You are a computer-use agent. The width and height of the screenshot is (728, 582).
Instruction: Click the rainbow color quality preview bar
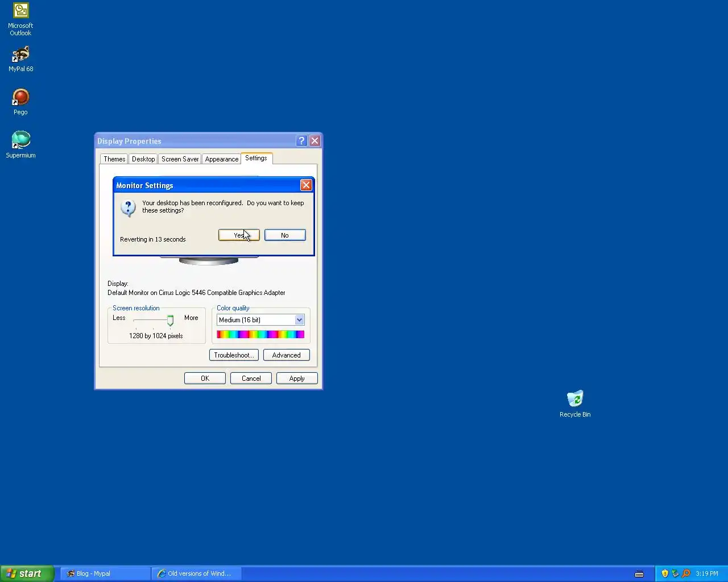(260, 334)
